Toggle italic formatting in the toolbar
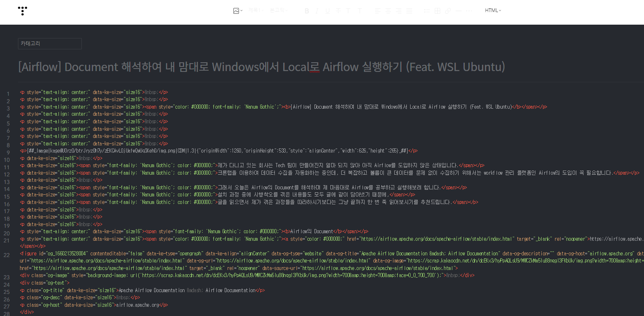This screenshot has height=316, width=644. 317,11
